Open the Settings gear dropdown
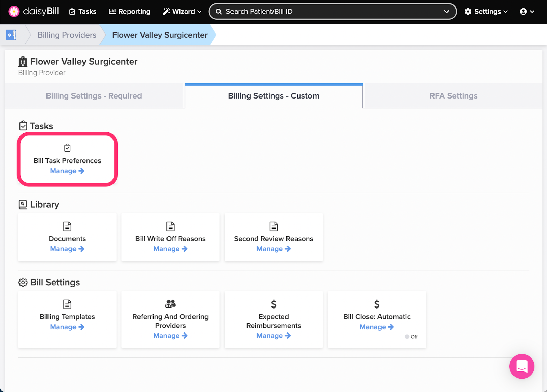The image size is (547, 392). click(486, 12)
